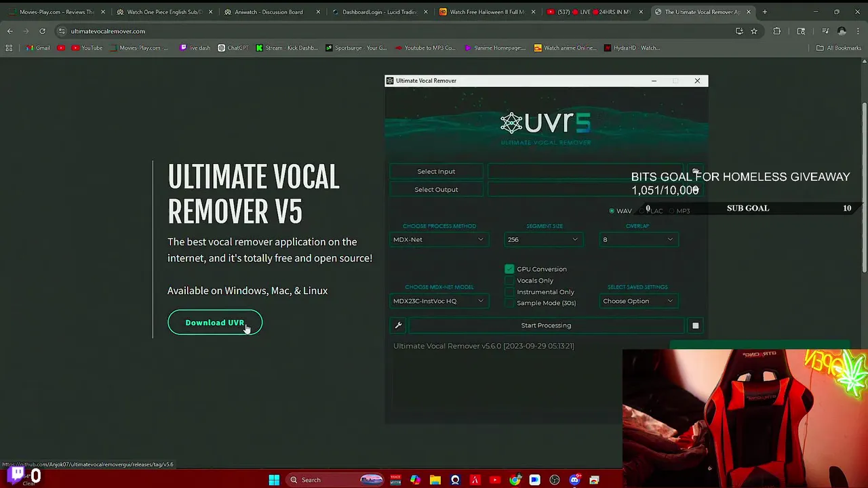Open the MDX23C-InstVoc HQ model dropdown
The width and height of the screenshot is (868, 488).
(439, 301)
